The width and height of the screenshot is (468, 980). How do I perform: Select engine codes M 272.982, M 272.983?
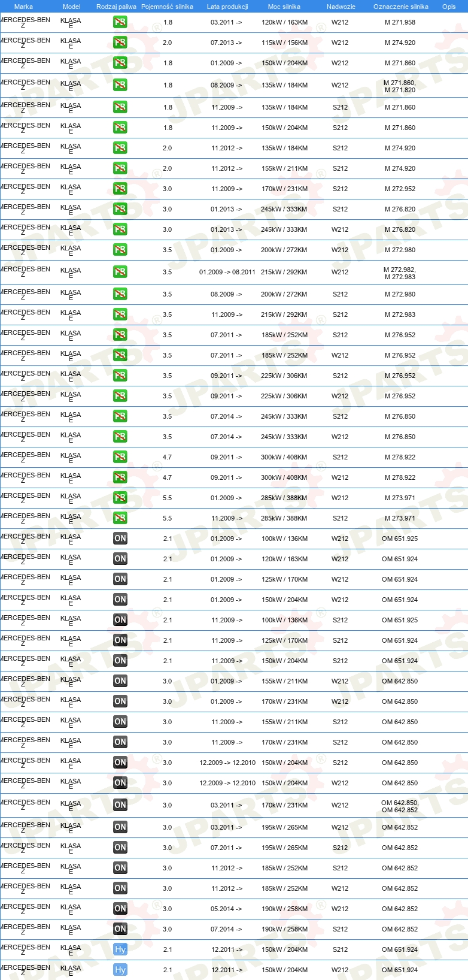(400, 273)
